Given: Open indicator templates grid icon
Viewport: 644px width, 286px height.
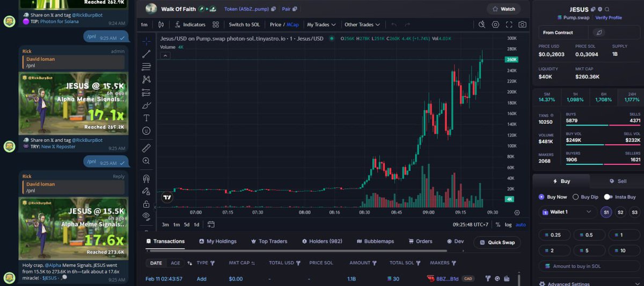Looking at the screenshot, I should (216, 25).
